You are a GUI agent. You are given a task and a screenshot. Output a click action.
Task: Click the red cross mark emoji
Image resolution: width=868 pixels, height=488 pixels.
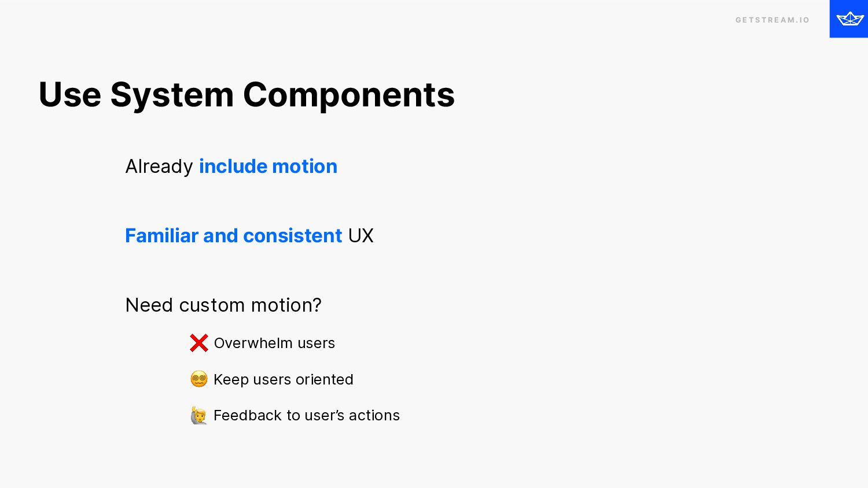coord(198,343)
